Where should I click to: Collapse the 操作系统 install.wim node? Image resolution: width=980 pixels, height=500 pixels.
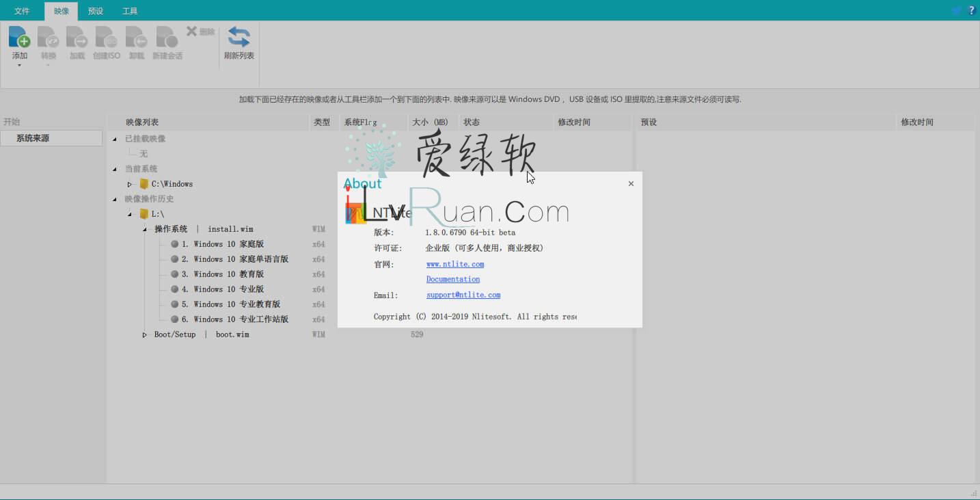[x=145, y=229]
